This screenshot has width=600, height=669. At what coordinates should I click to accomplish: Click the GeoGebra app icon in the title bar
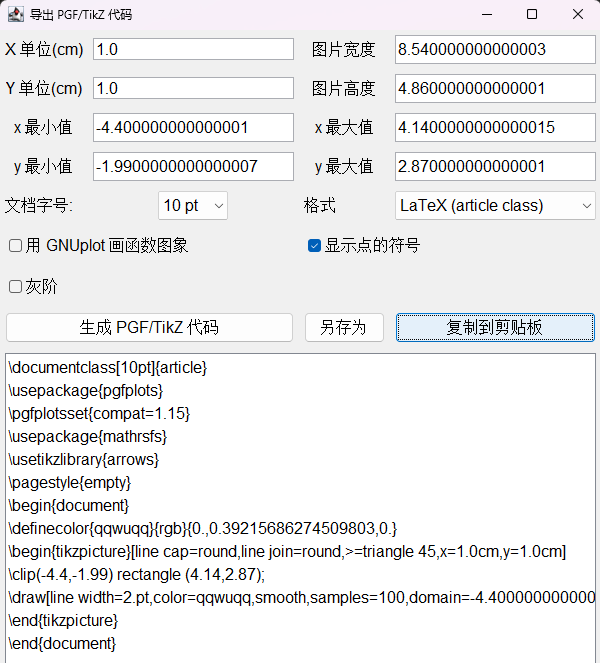coord(16,15)
